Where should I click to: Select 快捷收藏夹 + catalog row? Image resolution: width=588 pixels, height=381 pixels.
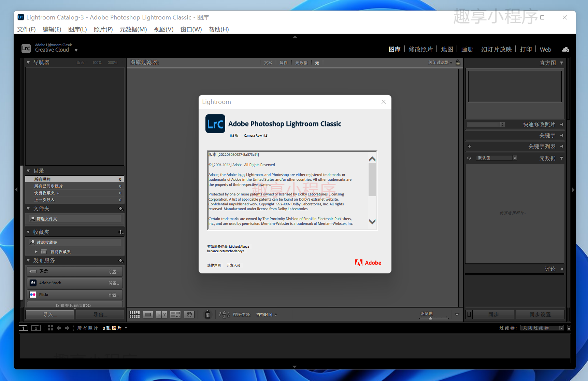point(74,193)
